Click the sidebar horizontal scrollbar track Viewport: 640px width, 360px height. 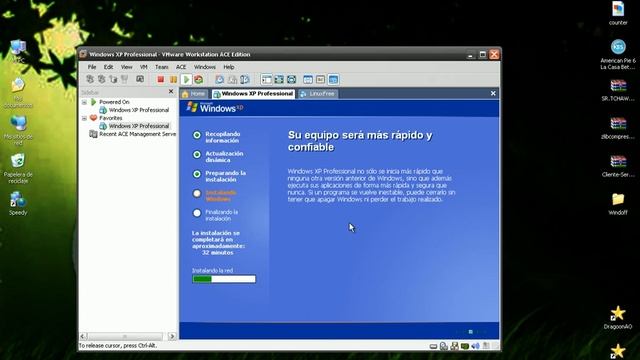tap(127, 336)
